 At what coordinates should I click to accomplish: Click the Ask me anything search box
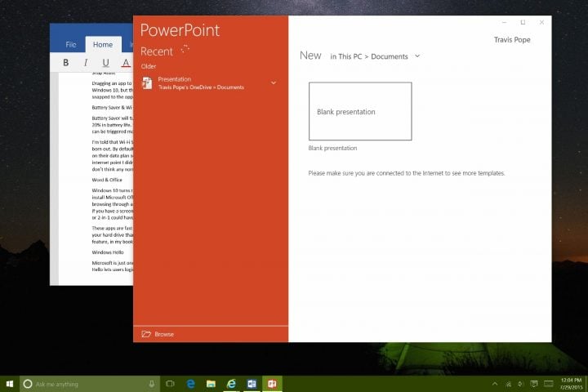[x=90, y=384]
